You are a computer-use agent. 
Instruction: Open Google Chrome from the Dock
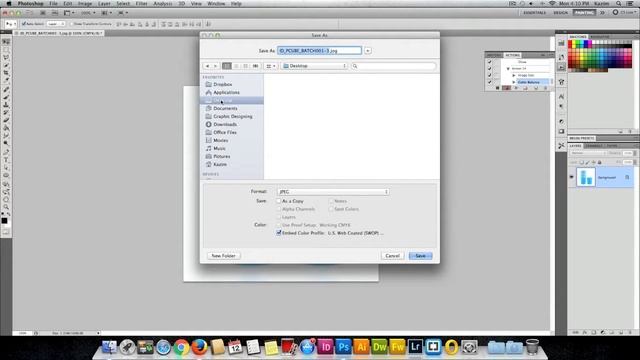click(181, 347)
